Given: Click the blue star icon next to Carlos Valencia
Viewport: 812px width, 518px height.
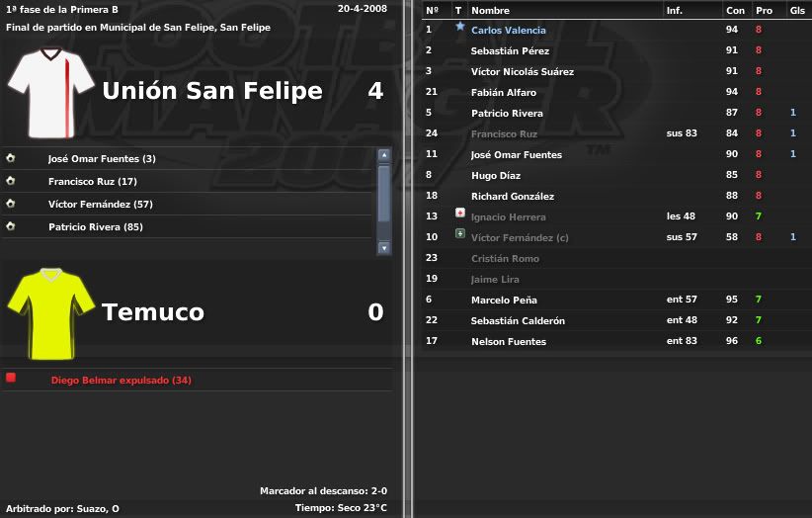Looking at the screenshot, I should [x=460, y=26].
